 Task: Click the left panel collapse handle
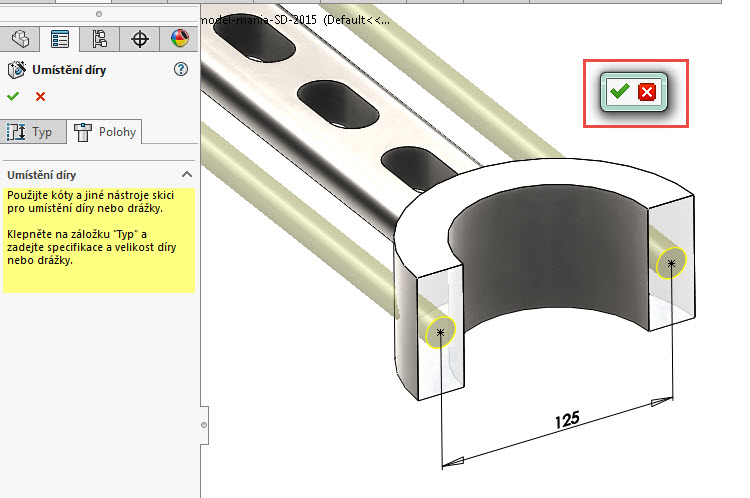point(204,424)
